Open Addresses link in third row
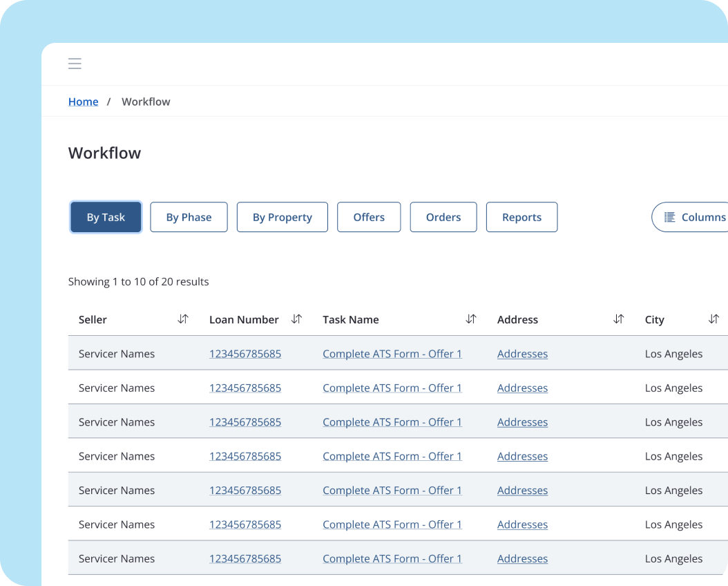This screenshot has width=728, height=586. tap(522, 422)
